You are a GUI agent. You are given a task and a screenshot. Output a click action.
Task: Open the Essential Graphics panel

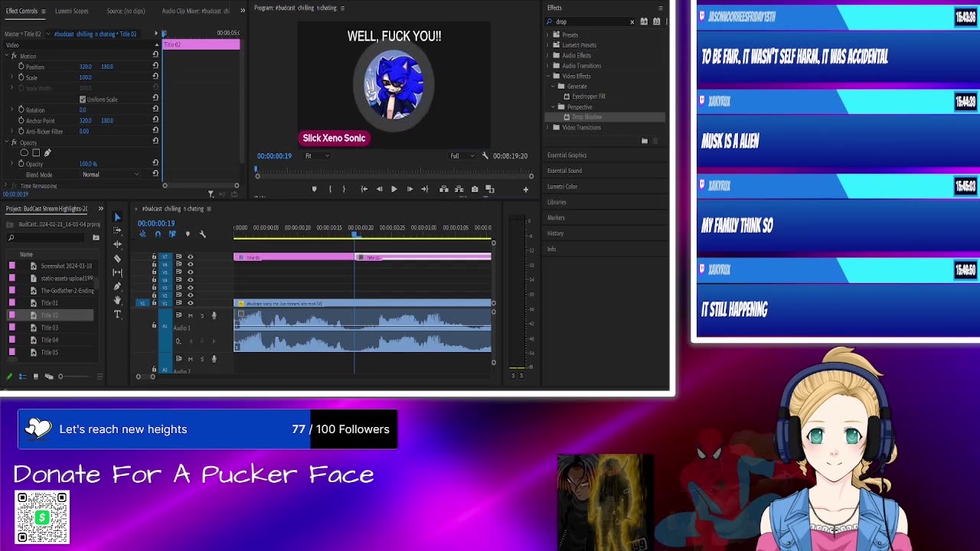click(567, 155)
